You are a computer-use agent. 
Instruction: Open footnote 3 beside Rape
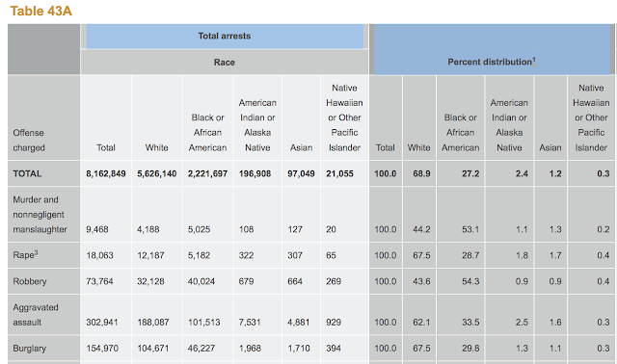[36, 252]
